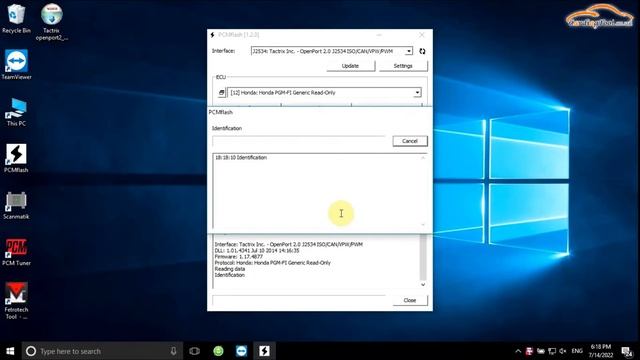Launch PCM Tuner desktop shortcut
Viewport: 640px width, 360px height.
click(16, 252)
